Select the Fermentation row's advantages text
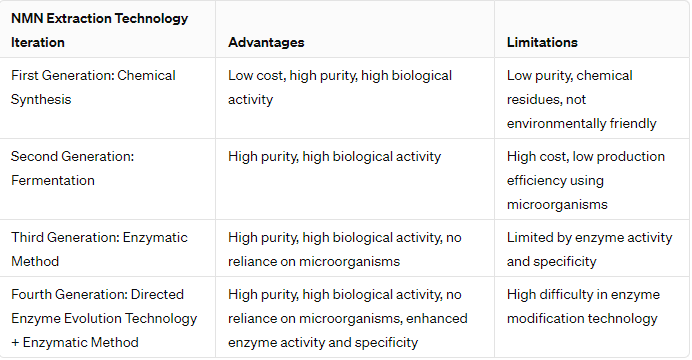This screenshot has height=360, width=692. pos(335,157)
